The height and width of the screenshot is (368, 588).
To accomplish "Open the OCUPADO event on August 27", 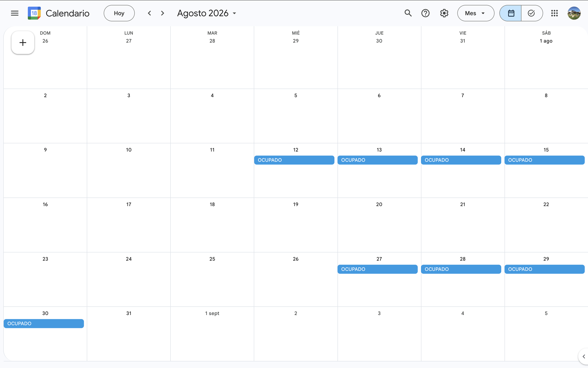I will click(377, 269).
